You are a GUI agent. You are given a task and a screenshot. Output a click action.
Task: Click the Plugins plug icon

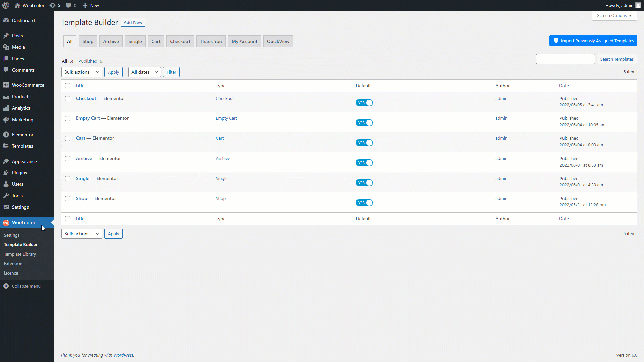6,173
